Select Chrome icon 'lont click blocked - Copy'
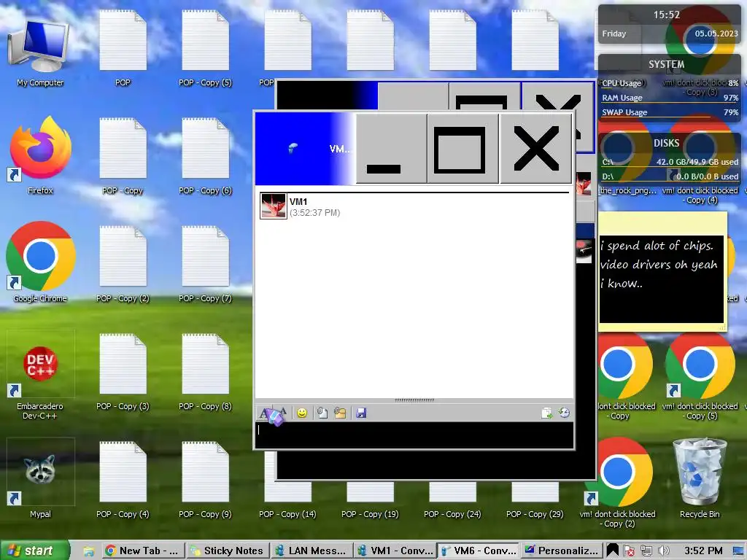Image resolution: width=747 pixels, height=560 pixels. (x=623, y=376)
